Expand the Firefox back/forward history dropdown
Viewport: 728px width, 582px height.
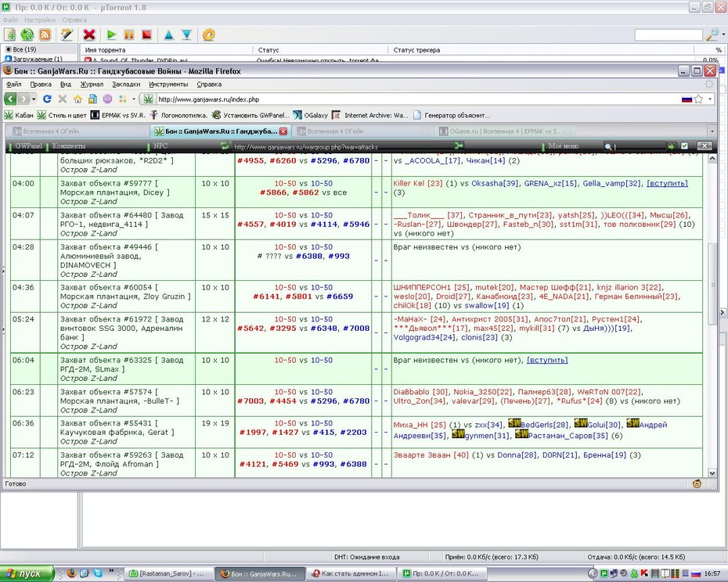[34, 99]
